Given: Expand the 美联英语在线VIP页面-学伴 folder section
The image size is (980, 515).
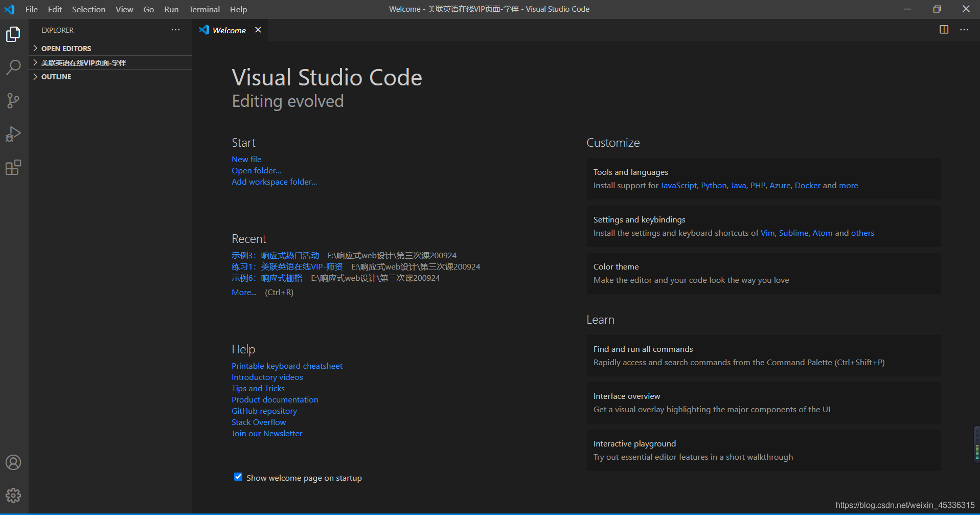Looking at the screenshot, I should [110, 62].
